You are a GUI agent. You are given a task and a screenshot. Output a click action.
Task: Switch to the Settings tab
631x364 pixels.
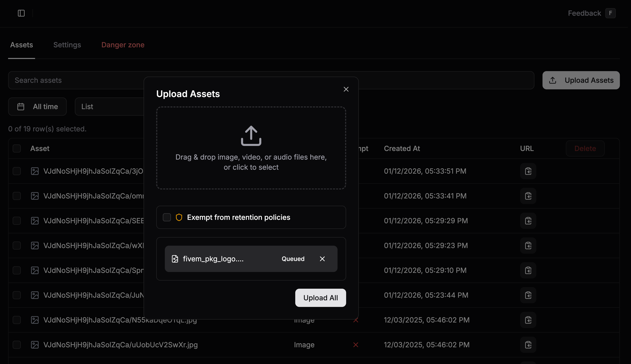67,45
